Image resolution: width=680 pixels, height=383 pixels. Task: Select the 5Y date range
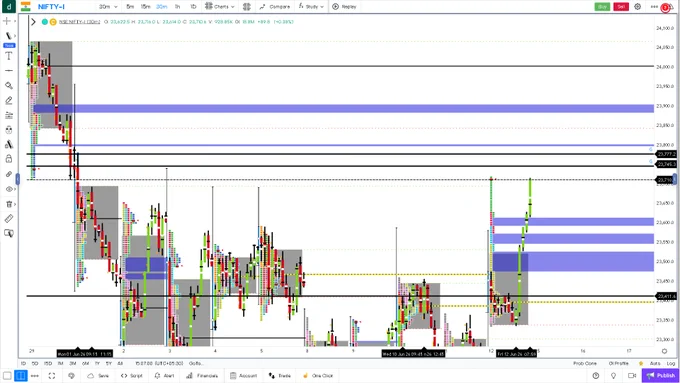pos(108,363)
